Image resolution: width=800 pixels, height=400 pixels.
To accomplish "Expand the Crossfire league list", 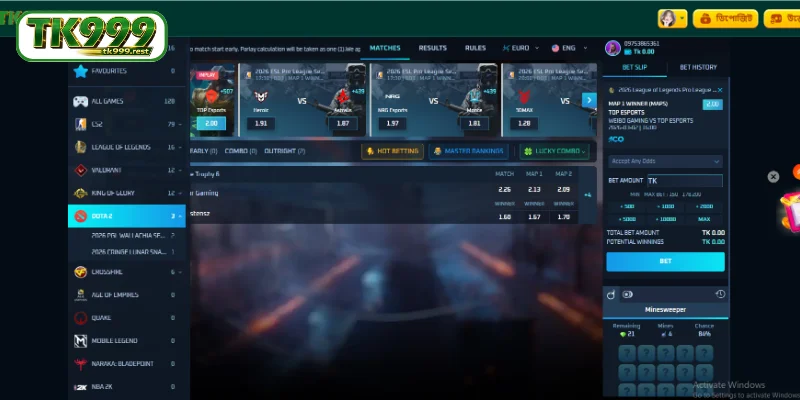I will tap(180, 272).
